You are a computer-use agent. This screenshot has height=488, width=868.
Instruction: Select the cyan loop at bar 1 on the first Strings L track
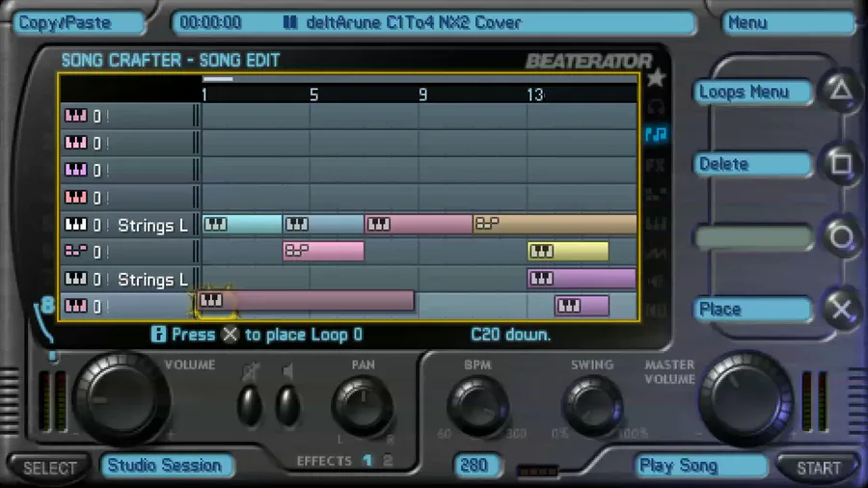point(242,224)
